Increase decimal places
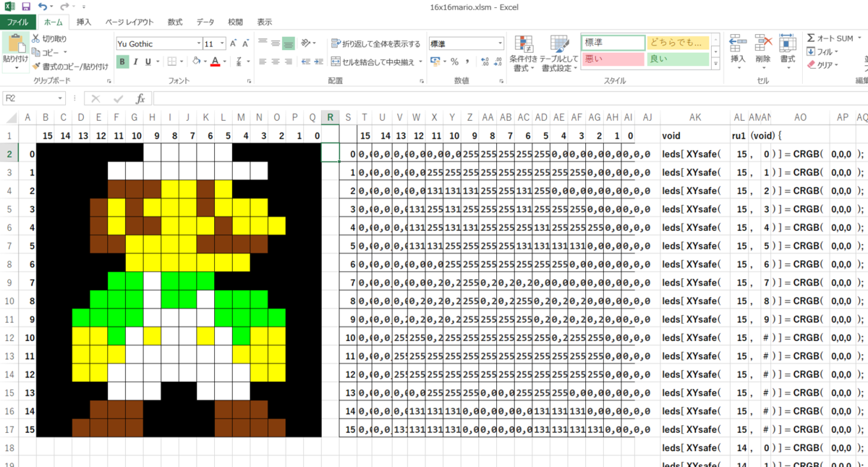Image resolution: width=868 pixels, height=467 pixels. (x=484, y=62)
